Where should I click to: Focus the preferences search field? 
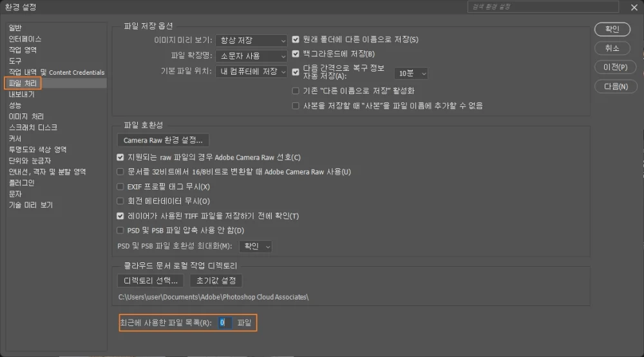[543, 6]
